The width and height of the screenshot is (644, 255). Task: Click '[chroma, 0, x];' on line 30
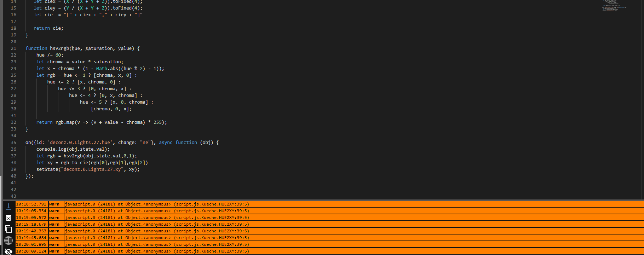pyautogui.click(x=111, y=109)
